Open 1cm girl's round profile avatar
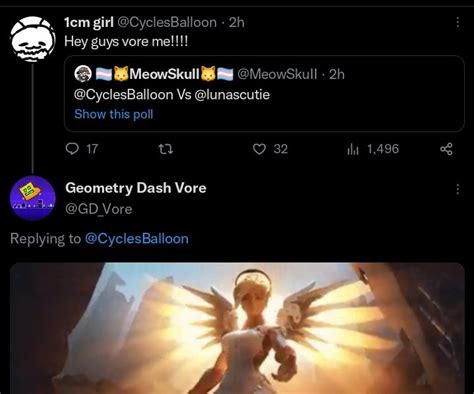 33,39
